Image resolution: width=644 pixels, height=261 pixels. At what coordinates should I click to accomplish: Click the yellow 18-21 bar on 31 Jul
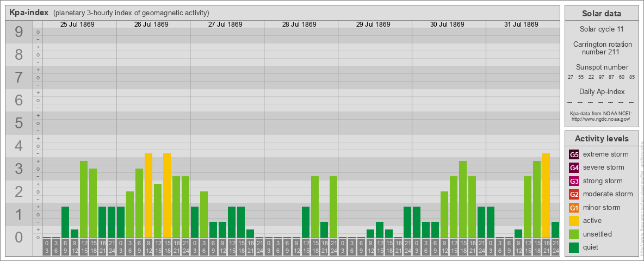[546, 196]
